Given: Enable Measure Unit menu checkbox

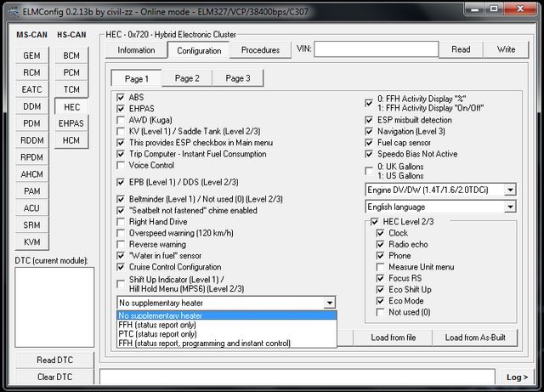Looking at the screenshot, I should pyautogui.click(x=380, y=267).
